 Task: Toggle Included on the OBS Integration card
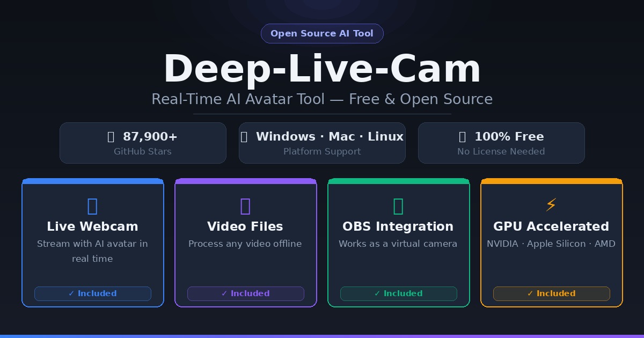[x=398, y=293]
